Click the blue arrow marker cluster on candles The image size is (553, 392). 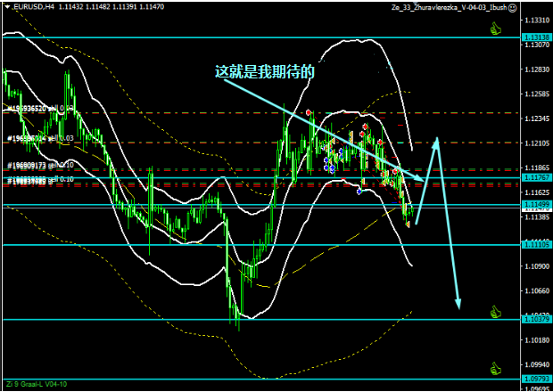[331, 167]
